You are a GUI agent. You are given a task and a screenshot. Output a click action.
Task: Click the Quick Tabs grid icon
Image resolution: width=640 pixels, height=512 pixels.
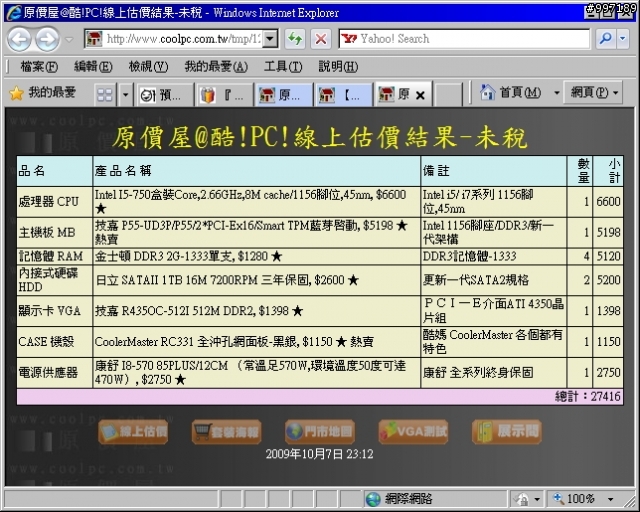tap(105, 95)
